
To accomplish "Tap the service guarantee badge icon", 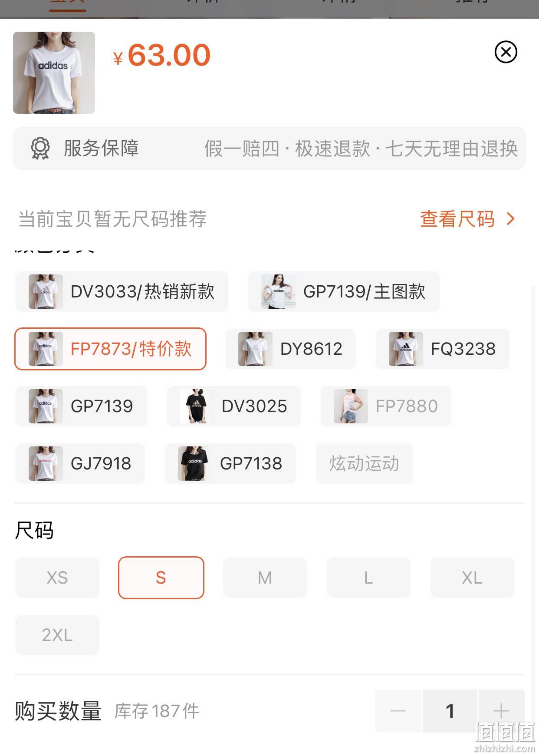I will [x=40, y=148].
